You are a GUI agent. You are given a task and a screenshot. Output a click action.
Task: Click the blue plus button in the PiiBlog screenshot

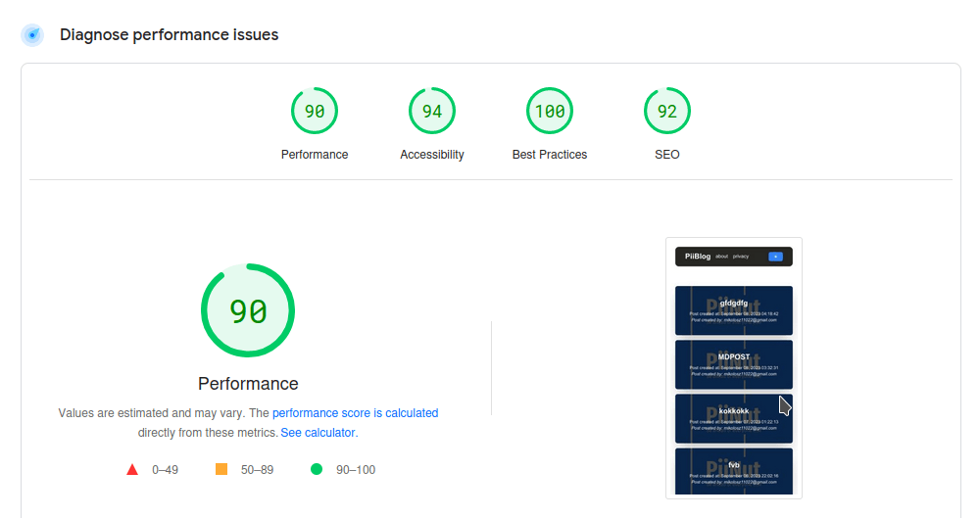click(x=775, y=257)
